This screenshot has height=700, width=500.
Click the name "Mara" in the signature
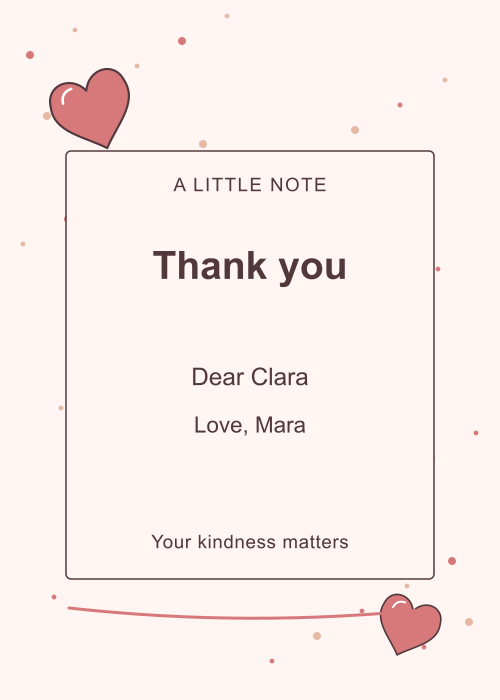tap(280, 425)
